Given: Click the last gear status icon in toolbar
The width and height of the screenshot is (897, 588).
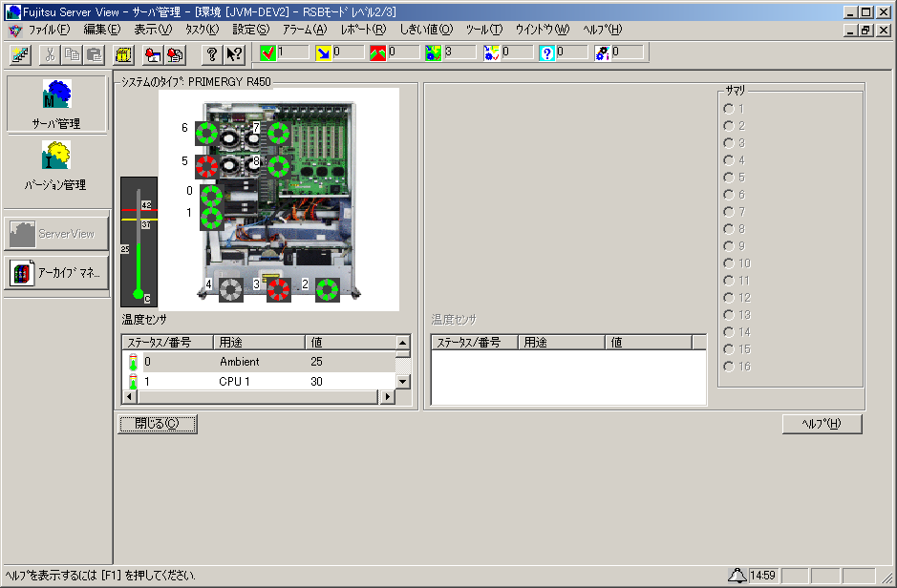Looking at the screenshot, I should point(602,53).
